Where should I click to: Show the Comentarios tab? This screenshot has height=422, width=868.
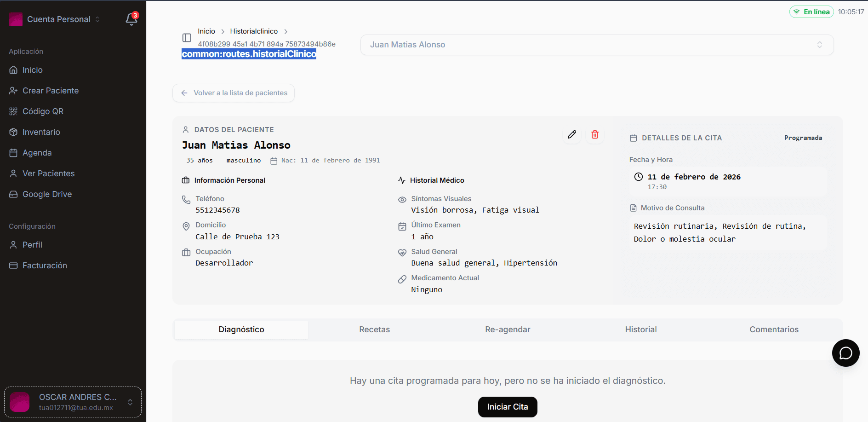pyautogui.click(x=774, y=330)
